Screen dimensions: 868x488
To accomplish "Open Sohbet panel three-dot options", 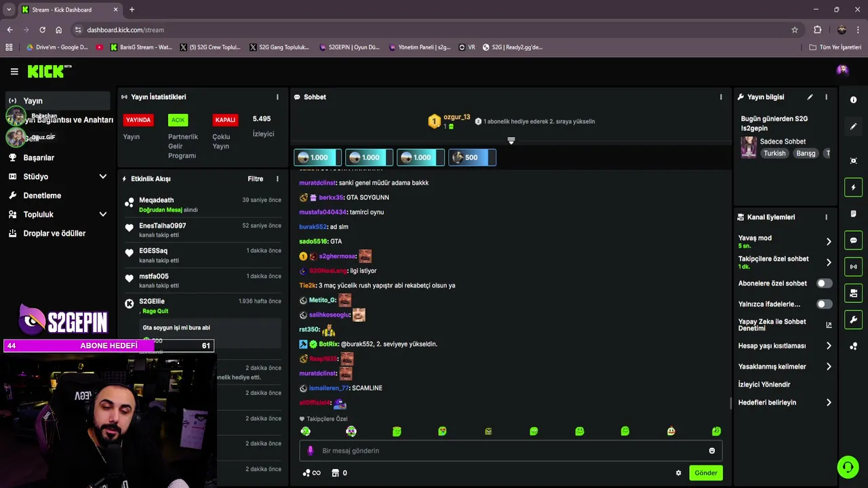I will pyautogui.click(x=721, y=97).
